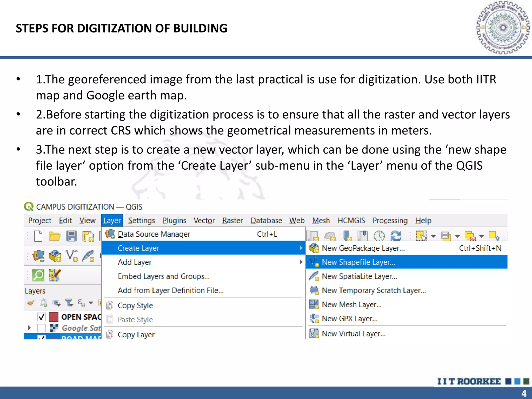This screenshot has height=399, width=532.
Task: Click the New Project blank page icon
Action: point(38,236)
